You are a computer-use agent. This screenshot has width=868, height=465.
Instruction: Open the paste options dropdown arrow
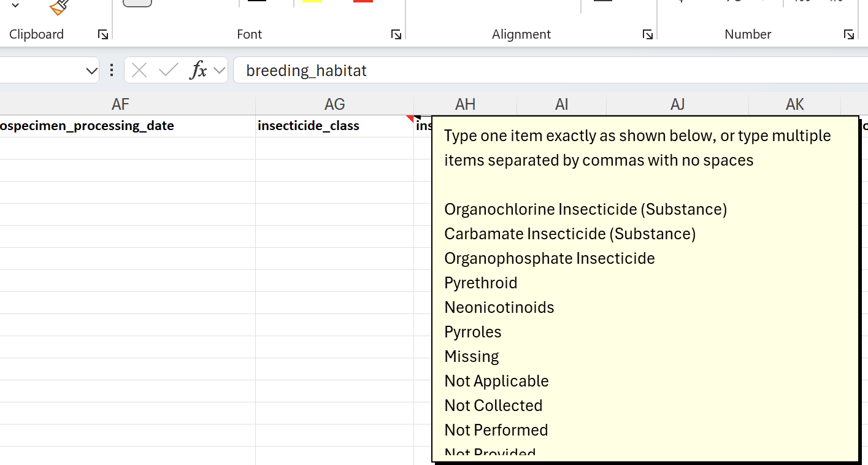pyautogui.click(x=15, y=6)
